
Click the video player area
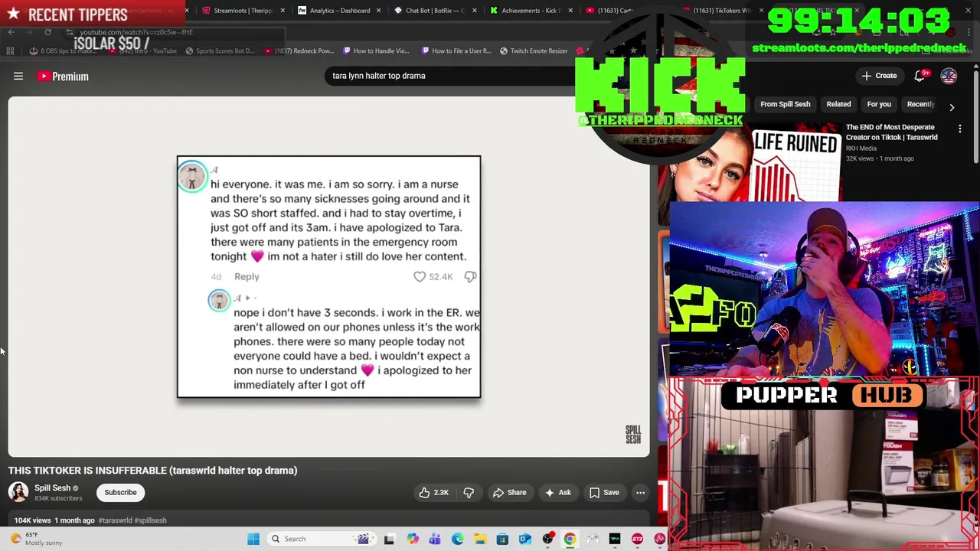329,277
